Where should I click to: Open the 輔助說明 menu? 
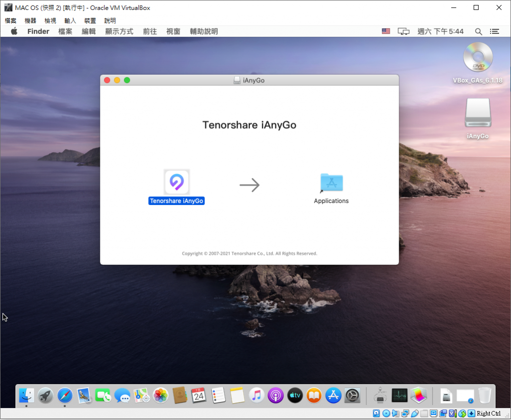click(204, 31)
